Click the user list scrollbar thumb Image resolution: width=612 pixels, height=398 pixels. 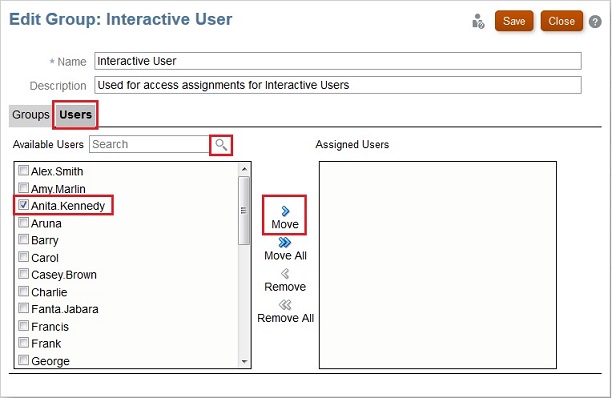(x=244, y=211)
